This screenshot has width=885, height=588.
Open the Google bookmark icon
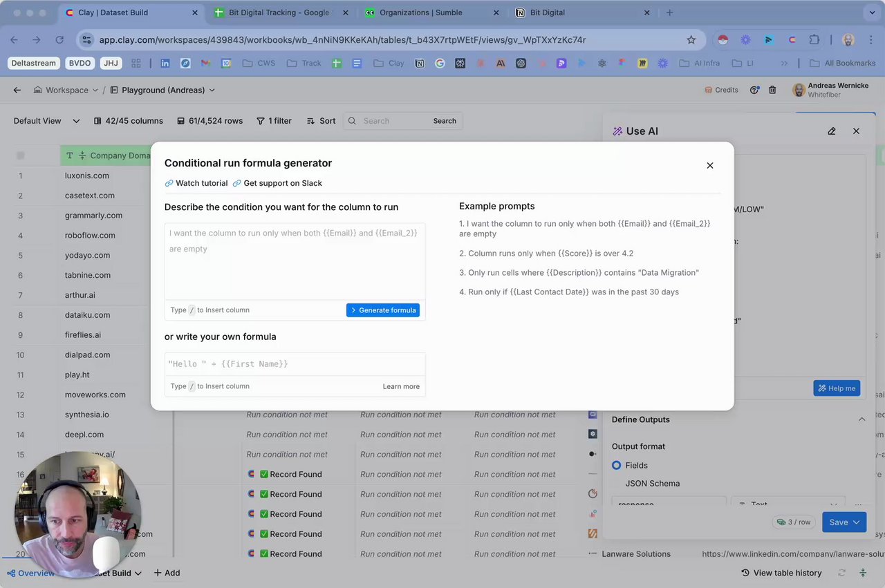(x=439, y=63)
